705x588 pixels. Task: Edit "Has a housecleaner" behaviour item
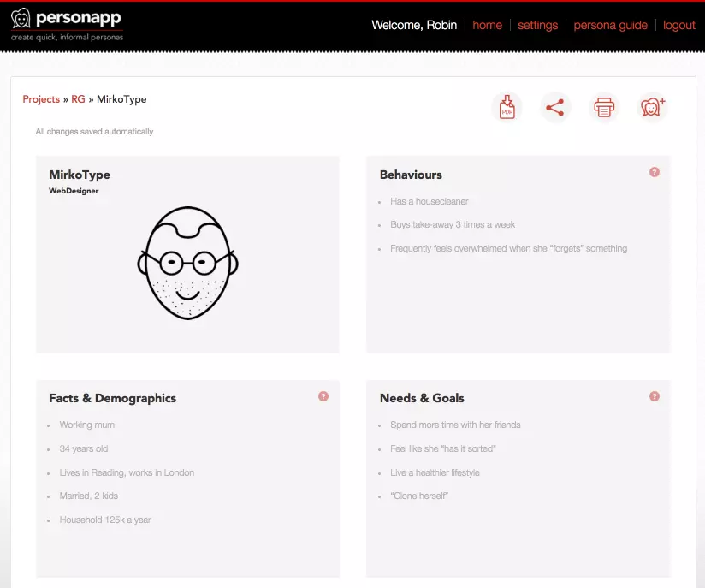430,202
